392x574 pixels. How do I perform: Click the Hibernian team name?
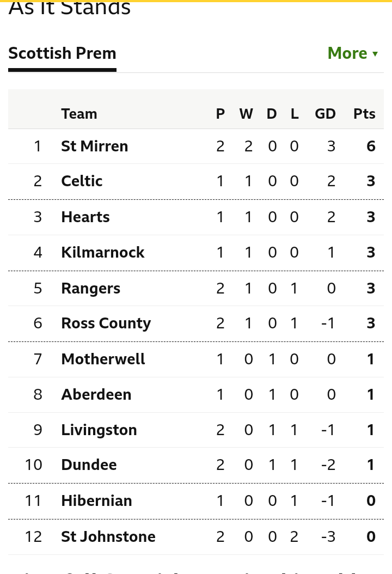[x=96, y=500]
